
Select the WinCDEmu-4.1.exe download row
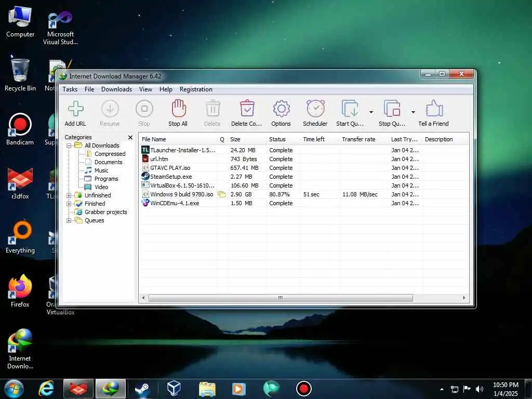[303, 203]
